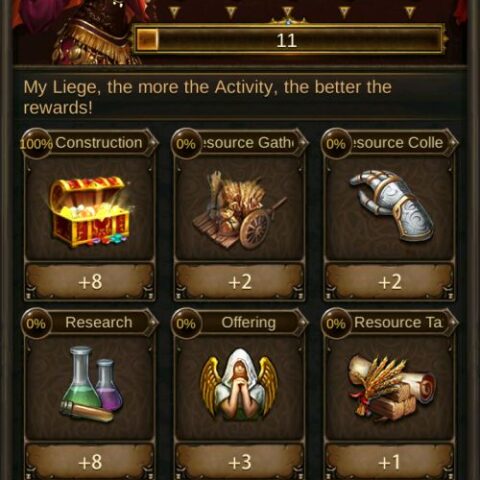Tap the center milestone marker above progress bar
Screen dimensions: 480x480
(x=287, y=13)
